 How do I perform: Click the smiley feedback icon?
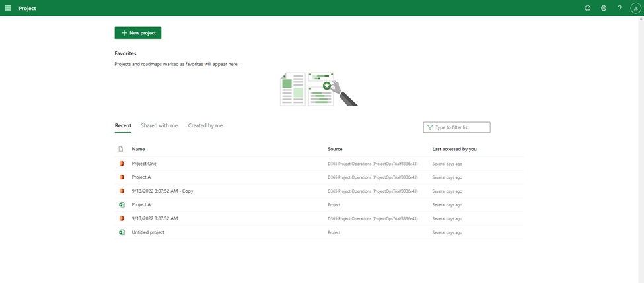point(587,8)
